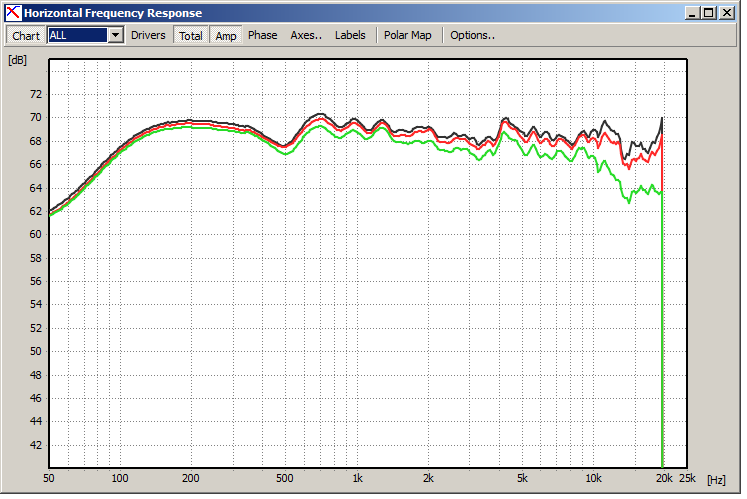Open the Options.. dialog
This screenshot has height=499, width=747.
[x=473, y=35]
